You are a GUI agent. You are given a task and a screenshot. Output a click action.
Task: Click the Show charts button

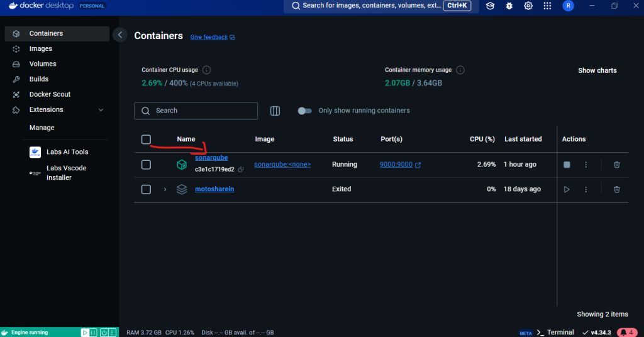tap(597, 70)
